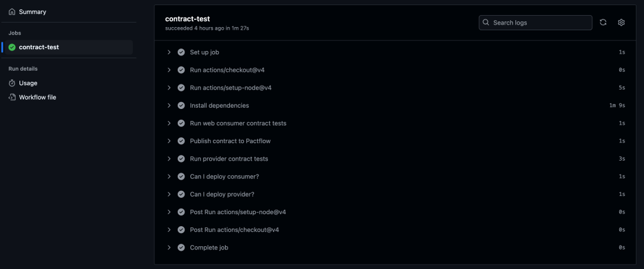
Task: Click the Usage stopwatch icon
Action: [12, 83]
